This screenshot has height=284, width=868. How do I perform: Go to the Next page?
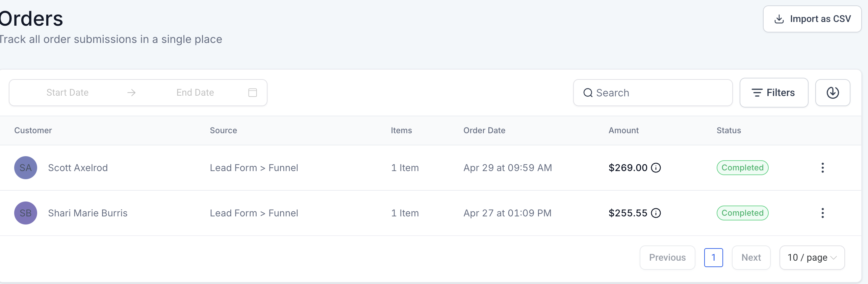pyautogui.click(x=751, y=258)
